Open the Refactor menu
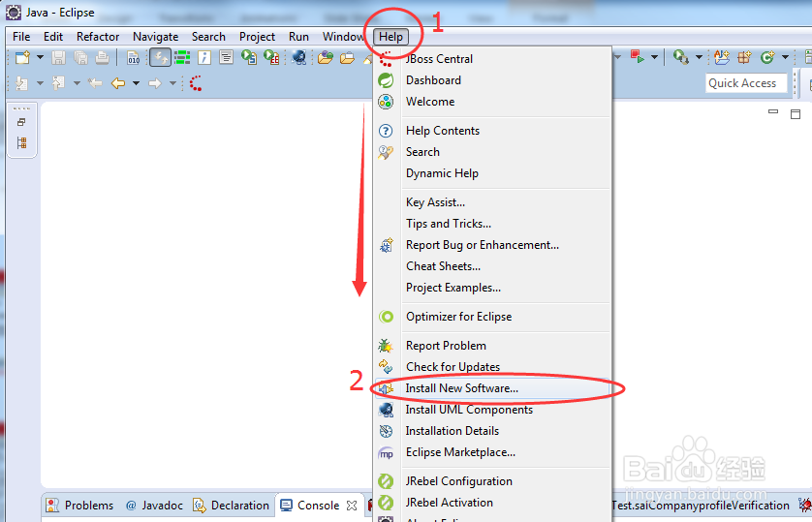This screenshot has width=812, height=522. point(98,37)
